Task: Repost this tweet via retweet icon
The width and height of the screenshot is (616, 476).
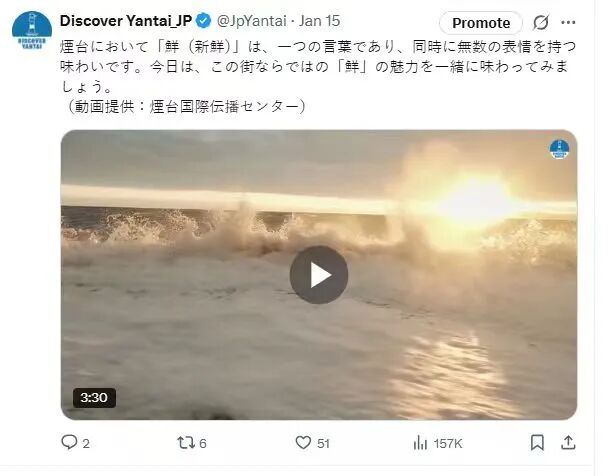Action: pyautogui.click(x=185, y=443)
